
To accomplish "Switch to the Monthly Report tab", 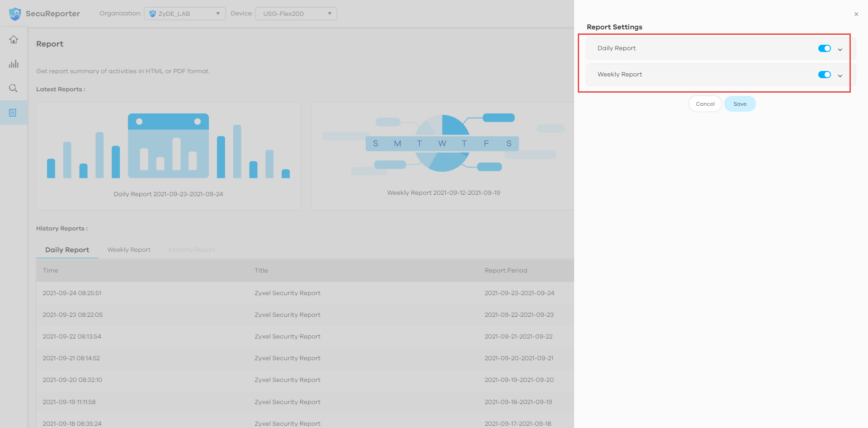I will click(192, 250).
